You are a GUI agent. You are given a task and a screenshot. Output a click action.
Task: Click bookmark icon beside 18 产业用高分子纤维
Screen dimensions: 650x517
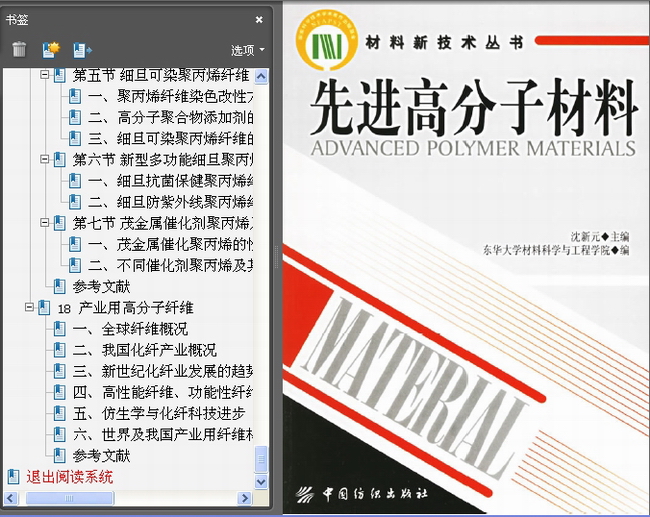point(44,308)
